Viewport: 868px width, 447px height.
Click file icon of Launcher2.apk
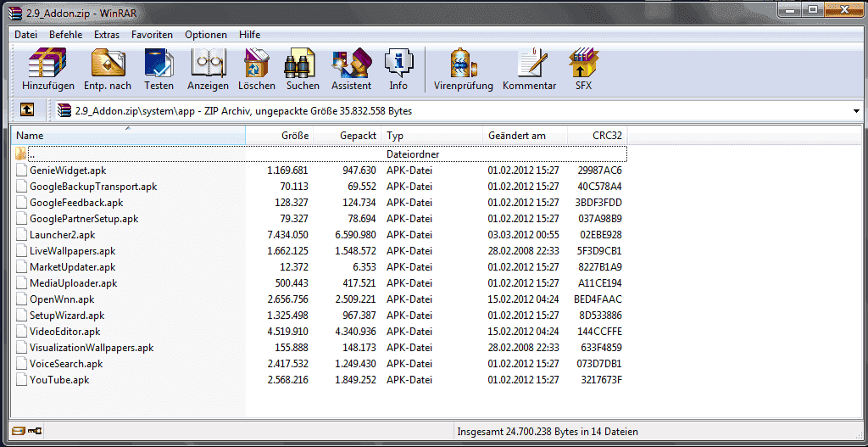point(21,235)
